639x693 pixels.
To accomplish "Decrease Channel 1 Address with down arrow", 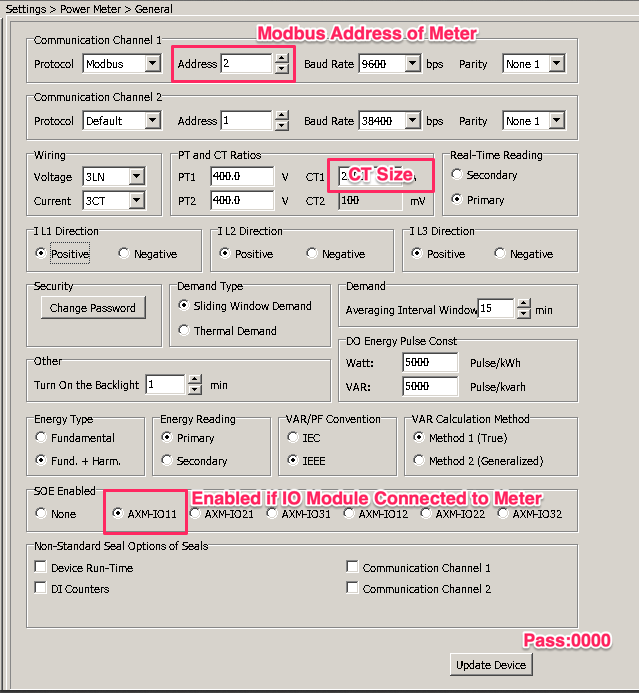I will pos(281,69).
